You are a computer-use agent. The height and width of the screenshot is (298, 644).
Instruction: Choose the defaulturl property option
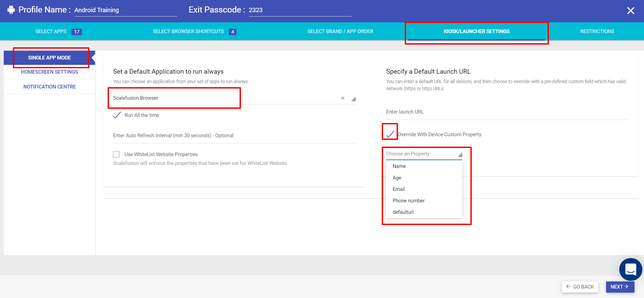coord(424,212)
